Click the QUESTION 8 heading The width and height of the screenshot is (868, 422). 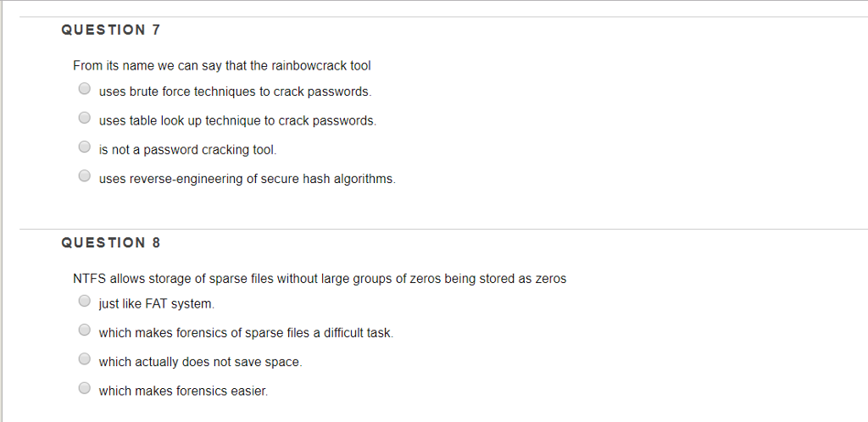pyautogui.click(x=111, y=243)
